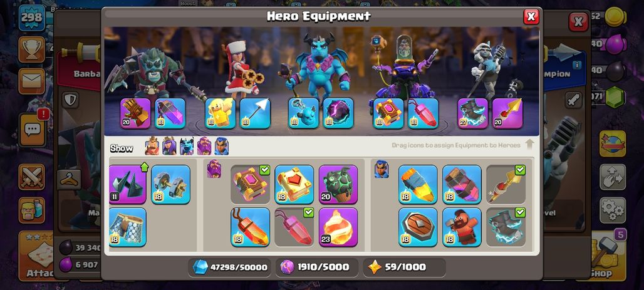Select the Healing Tome equipment, level 18
Screen dimensions: 644x290
click(294, 184)
